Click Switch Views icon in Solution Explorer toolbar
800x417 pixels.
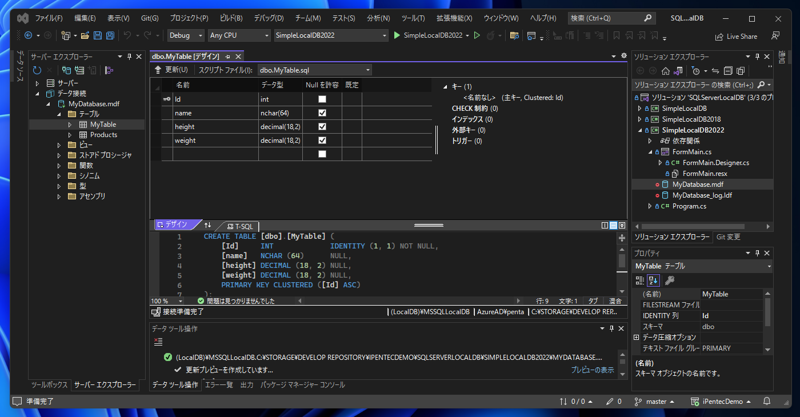tap(678, 71)
